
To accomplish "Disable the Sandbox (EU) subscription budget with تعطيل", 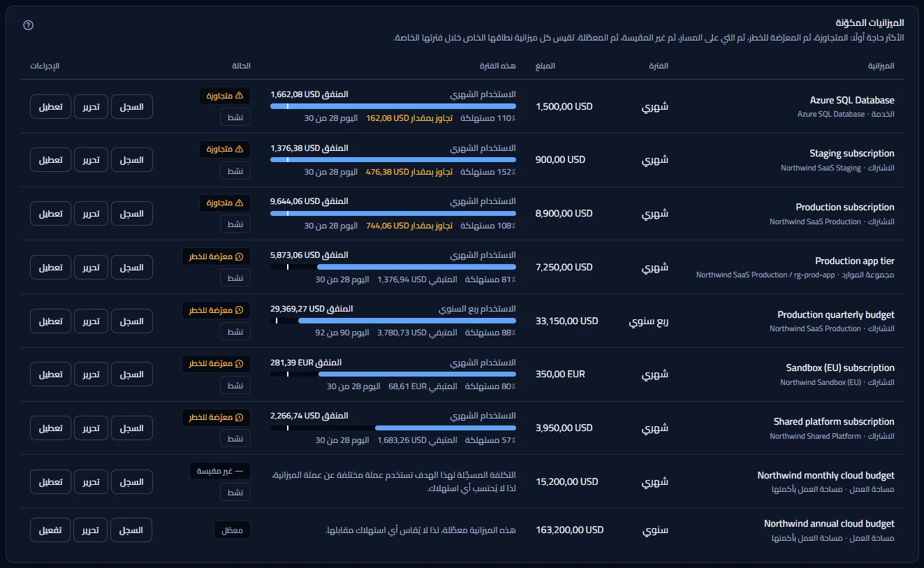I will (x=50, y=374).
